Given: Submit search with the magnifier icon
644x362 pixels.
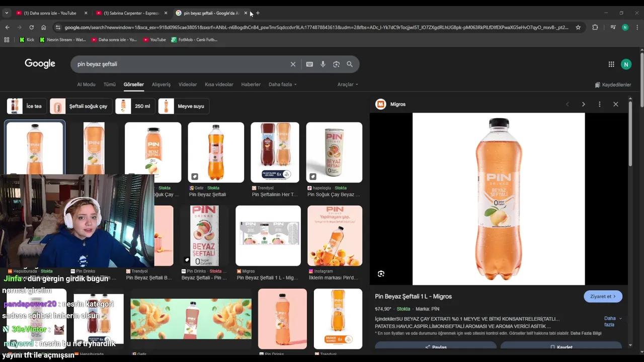Looking at the screenshot, I should pos(350,64).
